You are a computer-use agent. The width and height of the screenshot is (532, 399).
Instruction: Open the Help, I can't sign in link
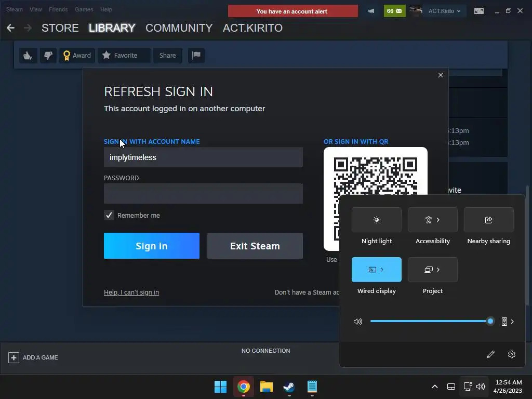coord(131,292)
